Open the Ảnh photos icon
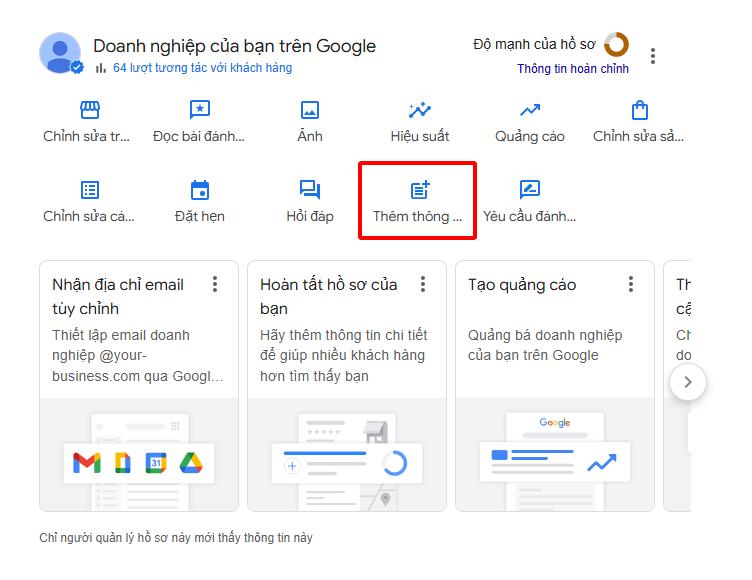The image size is (752, 580). tap(310, 110)
